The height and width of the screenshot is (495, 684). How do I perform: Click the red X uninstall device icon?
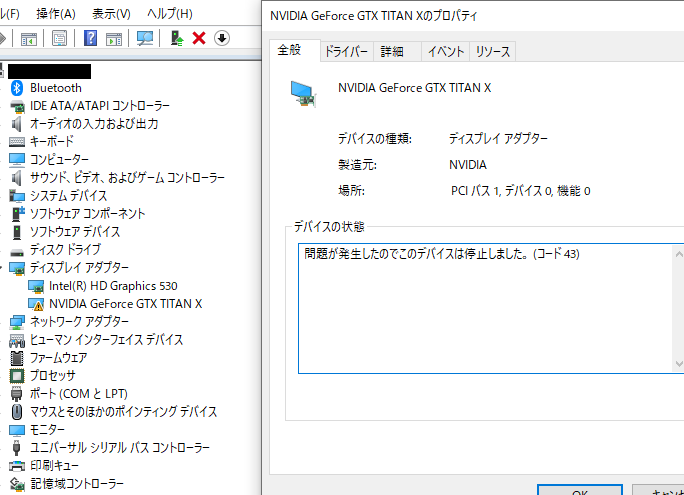[199, 38]
